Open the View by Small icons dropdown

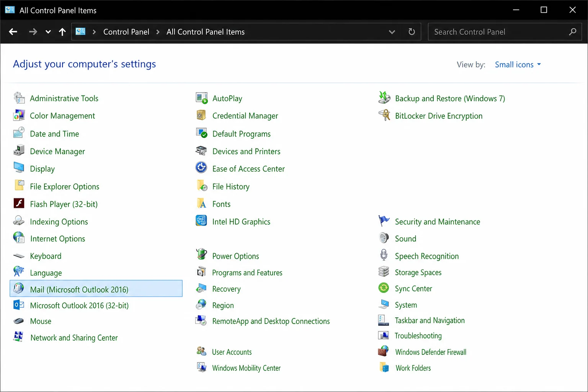tap(518, 65)
